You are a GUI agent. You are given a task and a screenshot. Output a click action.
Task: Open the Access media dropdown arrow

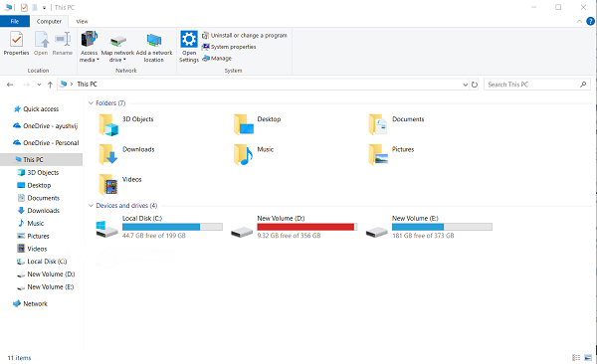click(x=98, y=60)
